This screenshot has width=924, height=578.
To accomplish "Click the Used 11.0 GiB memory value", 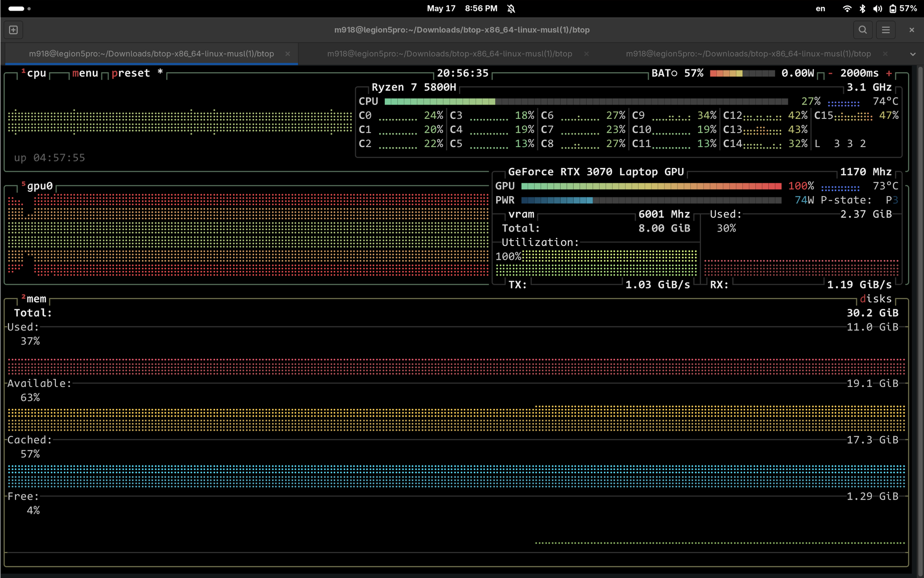I will tap(872, 327).
